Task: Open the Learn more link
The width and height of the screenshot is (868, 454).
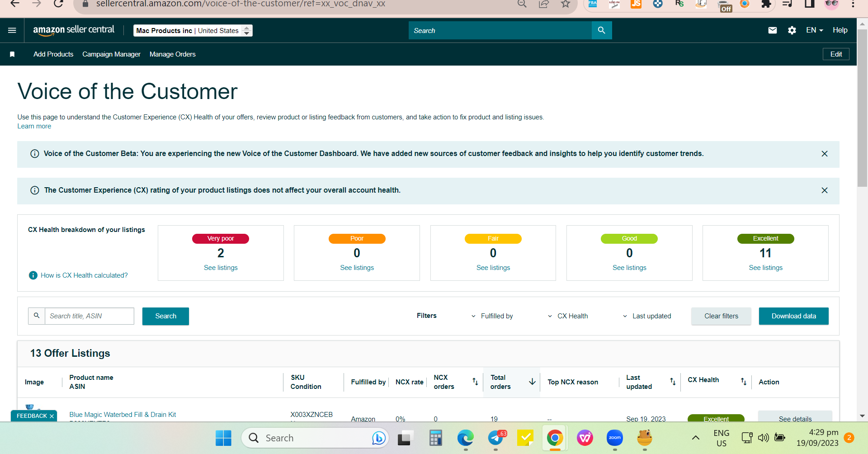Action: [x=34, y=126]
